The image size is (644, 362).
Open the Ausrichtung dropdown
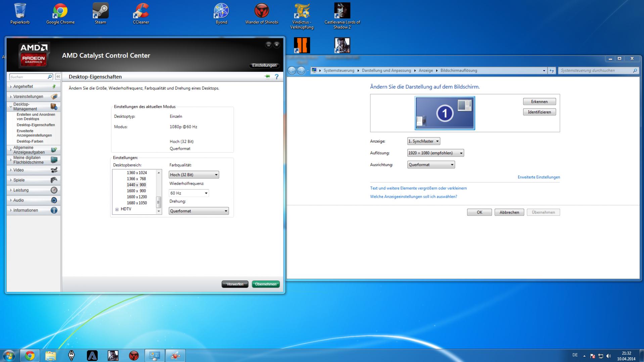click(431, 165)
